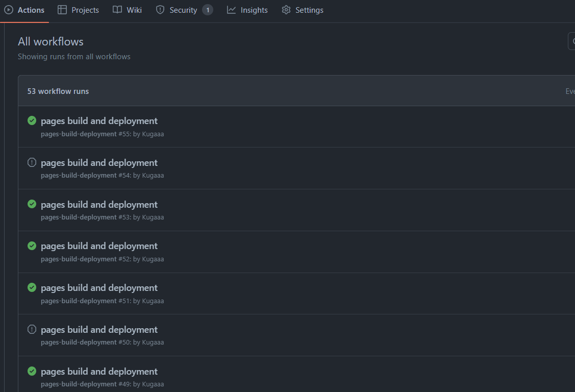Image resolution: width=575 pixels, height=392 pixels.
Task: Click the Actions play icon
Action: [x=9, y=10]
